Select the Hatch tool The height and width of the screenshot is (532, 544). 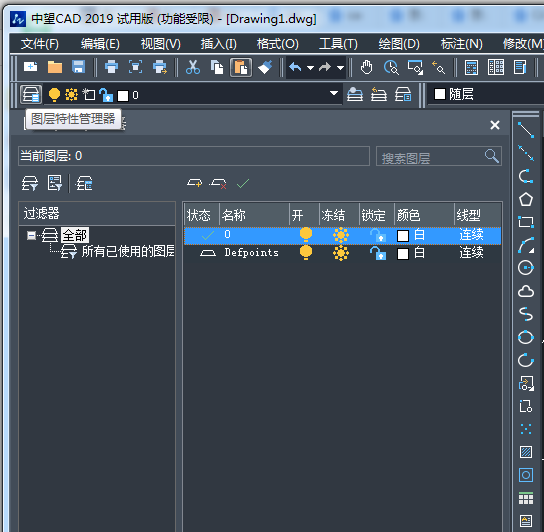point(526,452)
